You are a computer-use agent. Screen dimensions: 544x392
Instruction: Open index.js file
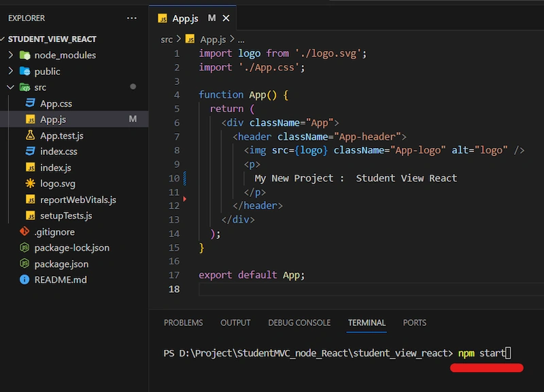[x=56, y=168]
